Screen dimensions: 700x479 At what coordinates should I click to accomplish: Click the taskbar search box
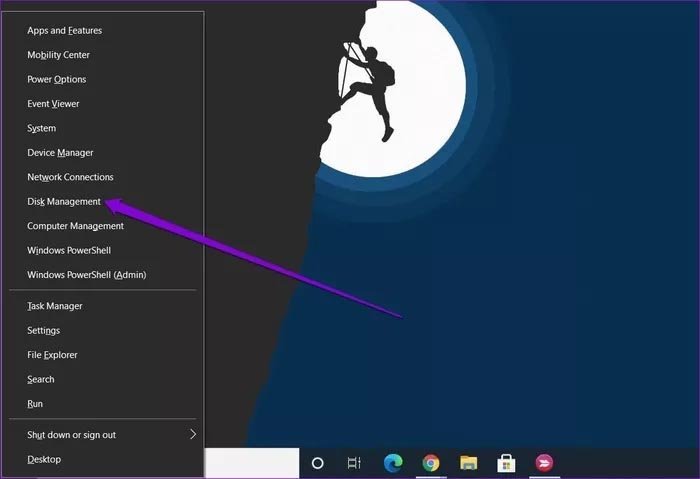(x=252, y=463)
